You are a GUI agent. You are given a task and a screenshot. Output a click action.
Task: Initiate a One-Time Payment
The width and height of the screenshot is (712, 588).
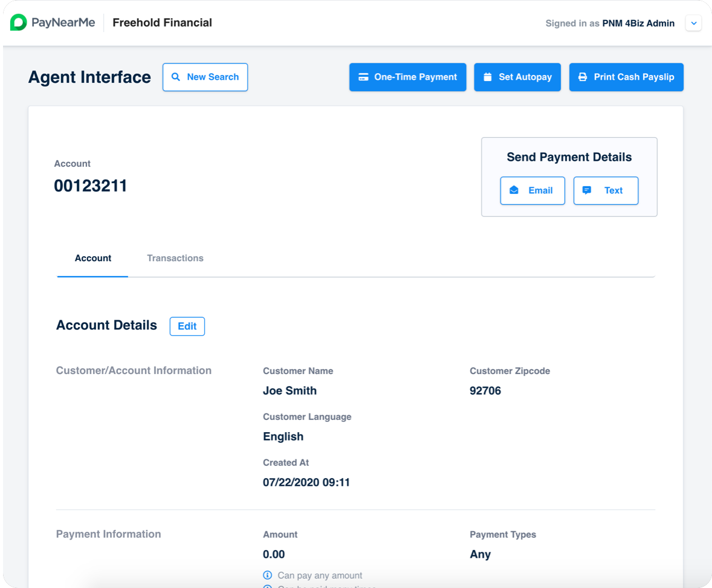(x=407, y=77)
